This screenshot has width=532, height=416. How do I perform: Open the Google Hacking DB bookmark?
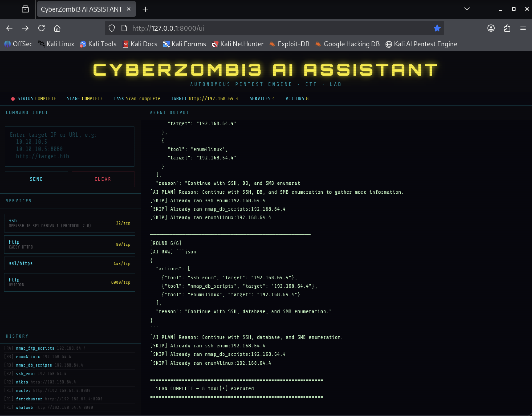pos(347,44)
